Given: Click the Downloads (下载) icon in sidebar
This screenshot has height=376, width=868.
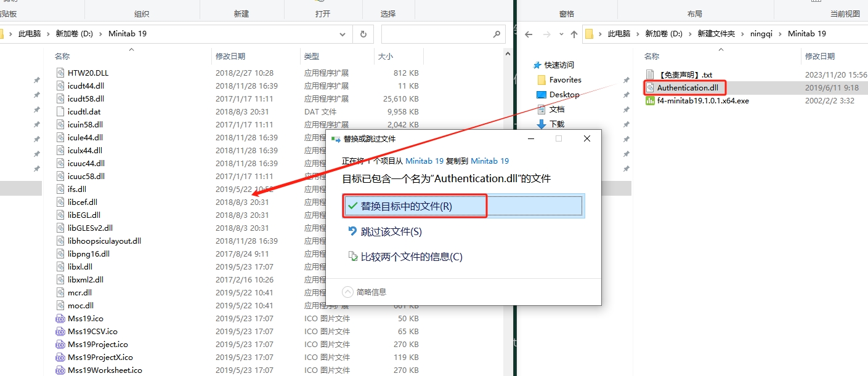Looking at the screenshot, I should pos(541,124).
